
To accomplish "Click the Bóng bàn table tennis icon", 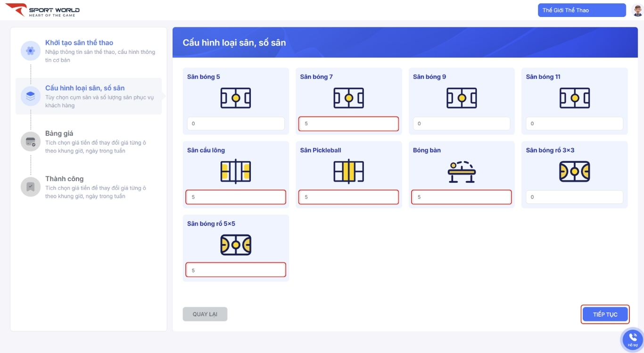I will pyautogui.click(x=462, y=172).
